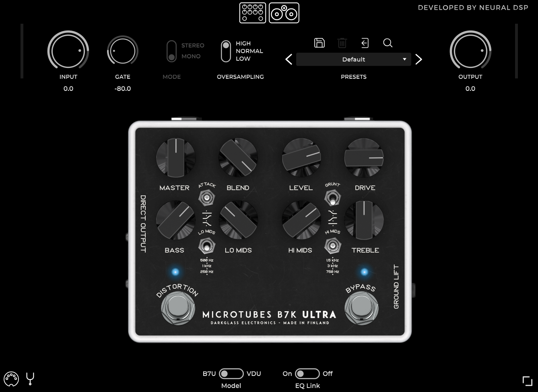
Task: Toggle the EQ Link On/Off switch
Action: (x=307, y=374)
